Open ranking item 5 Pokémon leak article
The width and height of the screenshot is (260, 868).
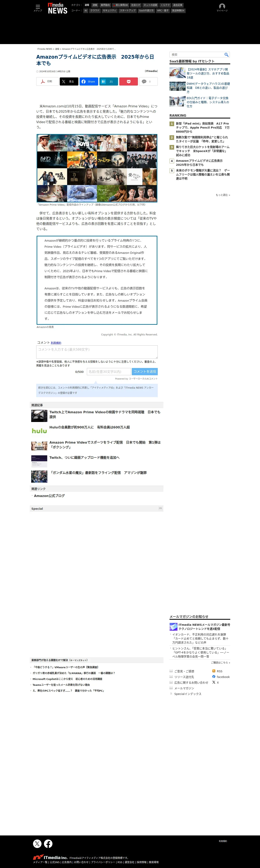(203, 174)
